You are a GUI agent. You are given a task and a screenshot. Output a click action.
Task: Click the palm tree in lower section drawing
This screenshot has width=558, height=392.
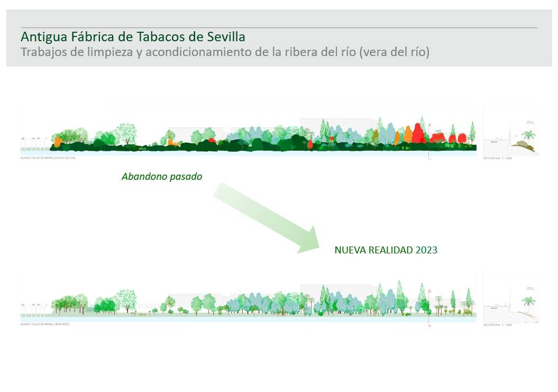click(x=527, y=304)
